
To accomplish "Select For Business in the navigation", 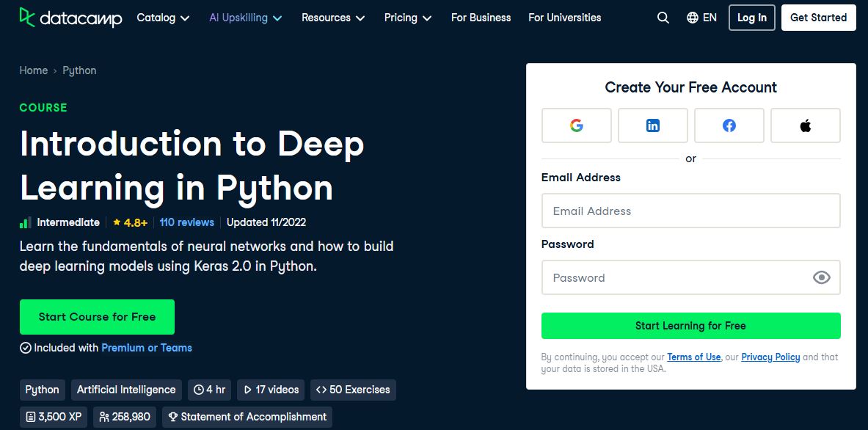I will click(x=481, y=17).
